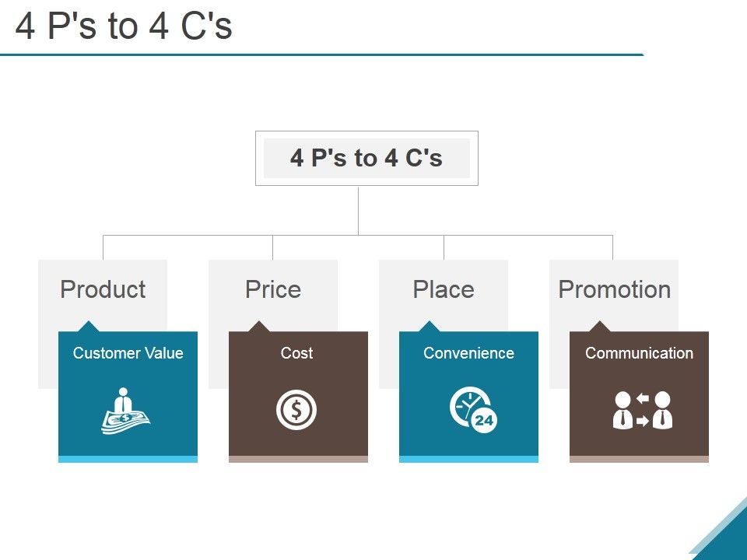Screen dimensions: 747x560
Task: Click the slide title at top left
Action: click(x=124, y=26)
